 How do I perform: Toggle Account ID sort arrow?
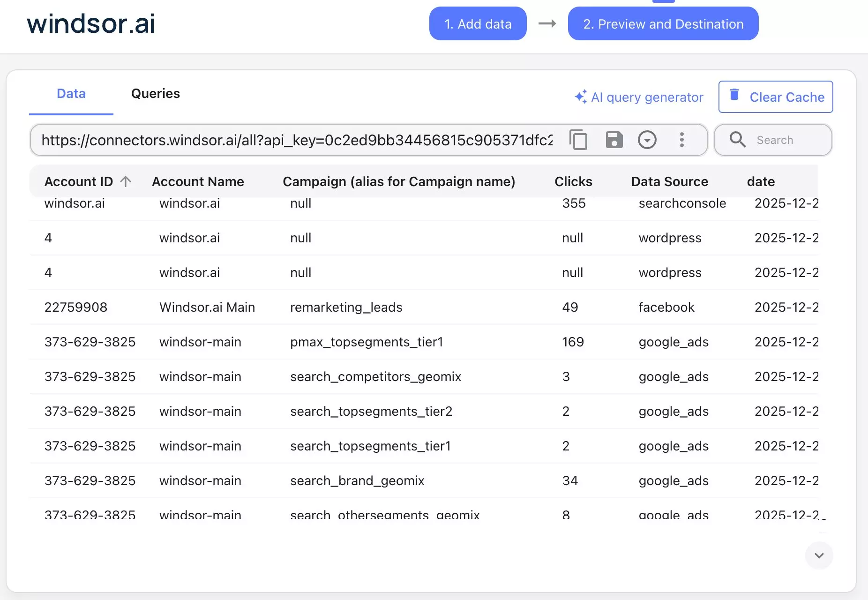[x=126, y=181]
